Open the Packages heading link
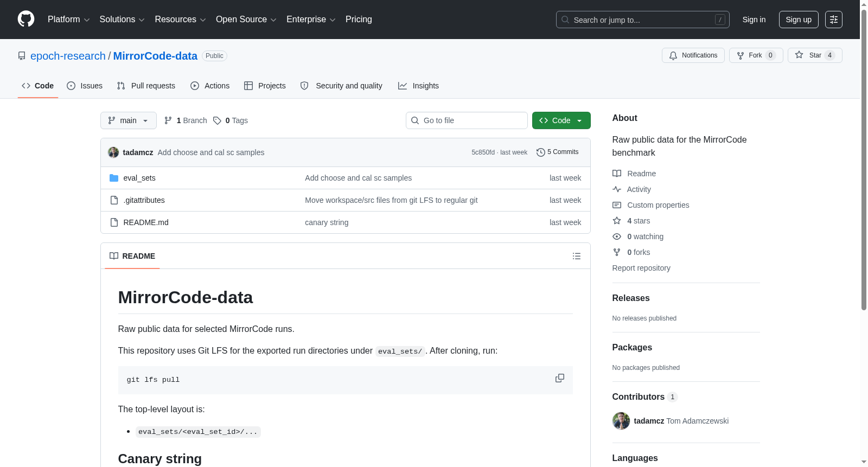This screenshot has height=467, width=868. click(x=632, y=348)
